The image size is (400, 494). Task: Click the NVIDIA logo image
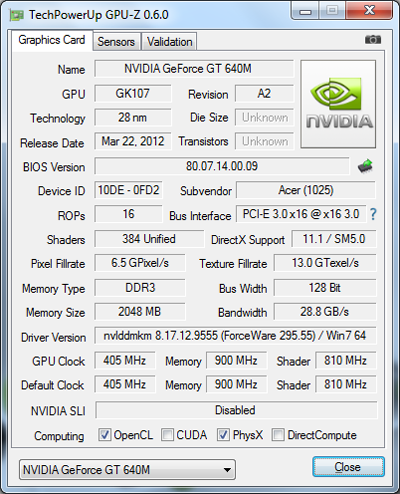coord(338,104)
